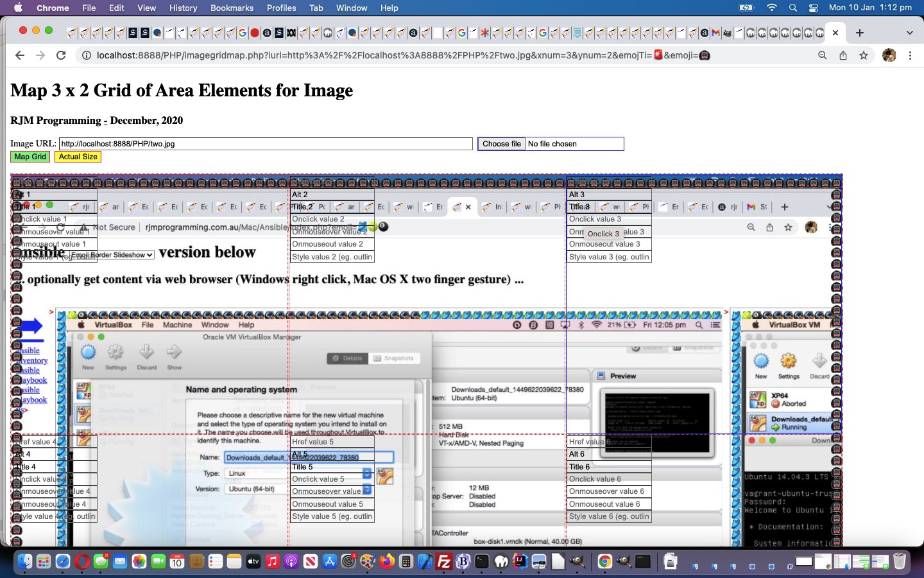Focus the Onmouseout value 5 field
The width and height of the screenshot is (924, 578).
pos(332,504)
